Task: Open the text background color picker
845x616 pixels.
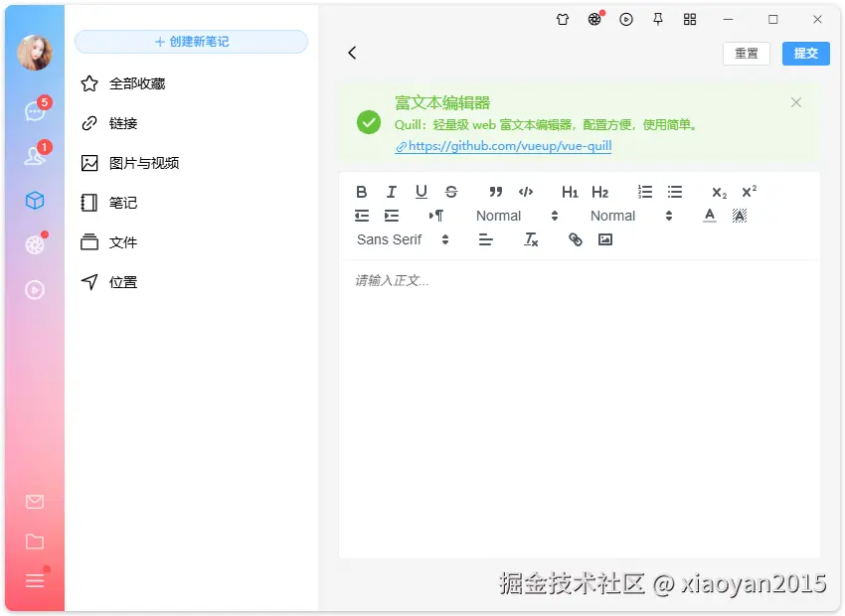Action: click(x=740, y=216)
